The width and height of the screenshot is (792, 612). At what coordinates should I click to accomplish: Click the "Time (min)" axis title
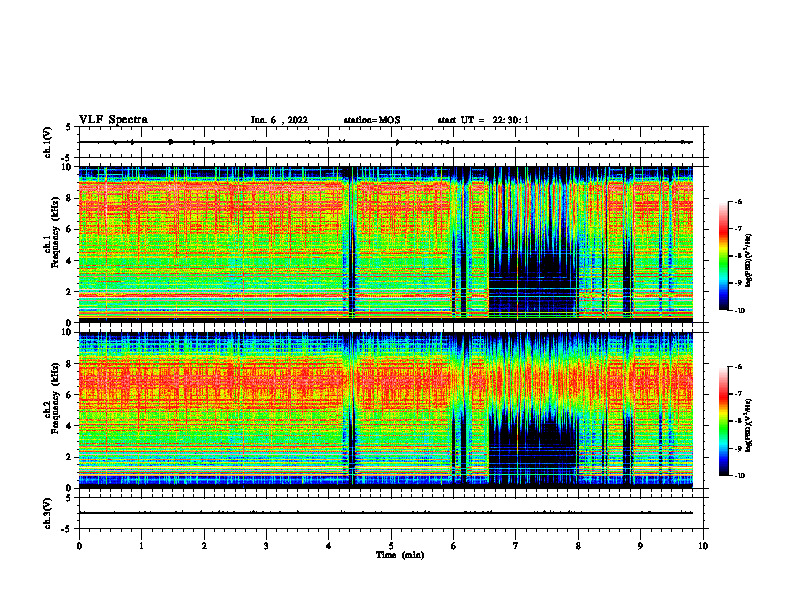tap(400, 555)
